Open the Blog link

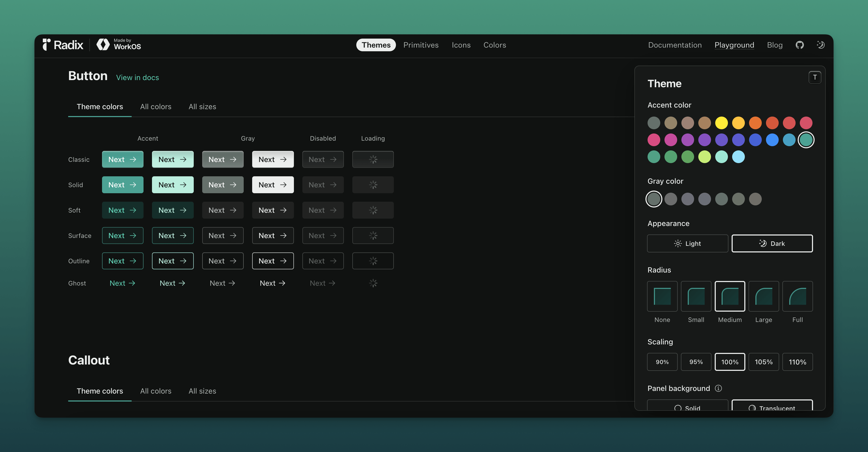(x=775, y=45)
